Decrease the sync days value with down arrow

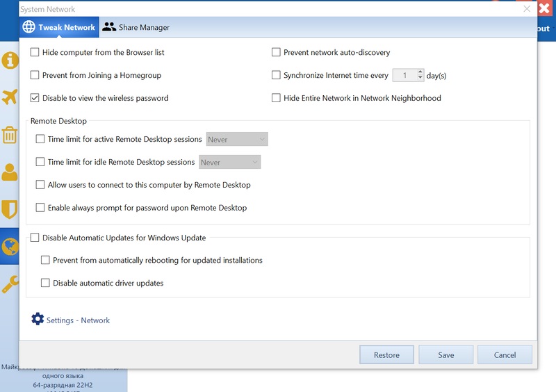[x=420, y=78]
